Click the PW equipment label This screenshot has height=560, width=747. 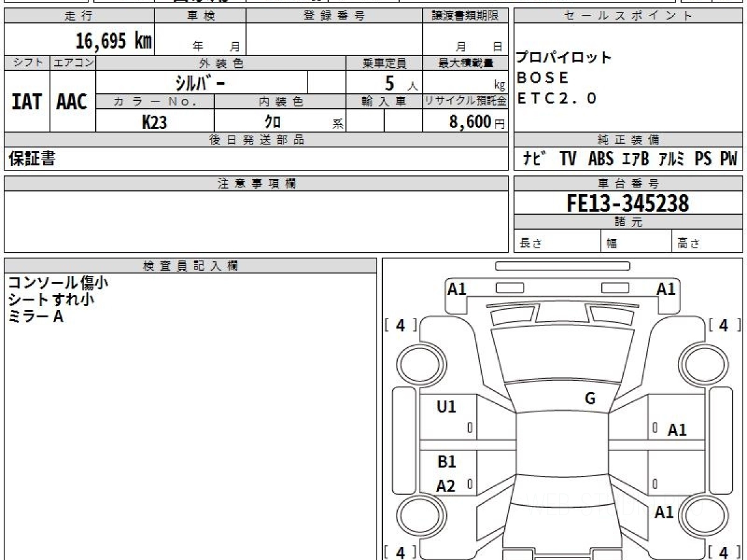click(728, 159)
